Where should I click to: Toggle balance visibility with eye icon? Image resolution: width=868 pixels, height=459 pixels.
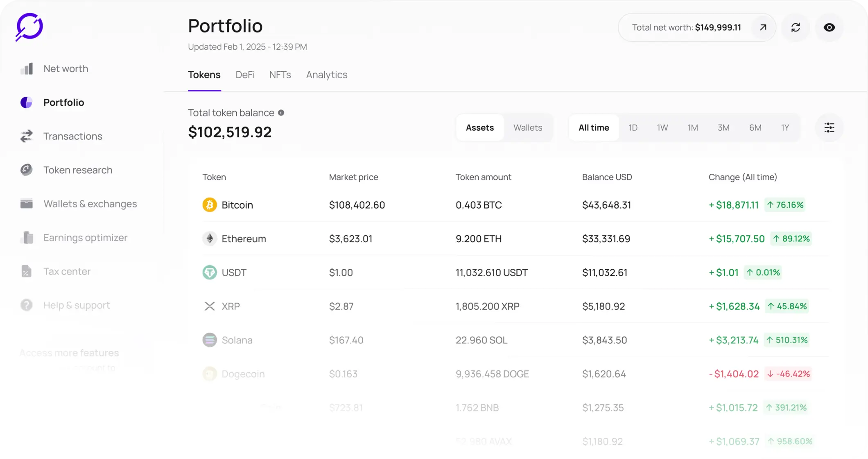(829, 27)
